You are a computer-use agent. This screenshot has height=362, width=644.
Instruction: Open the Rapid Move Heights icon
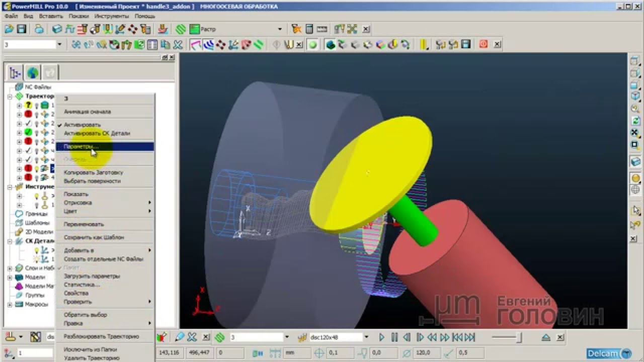coord(83,30)
